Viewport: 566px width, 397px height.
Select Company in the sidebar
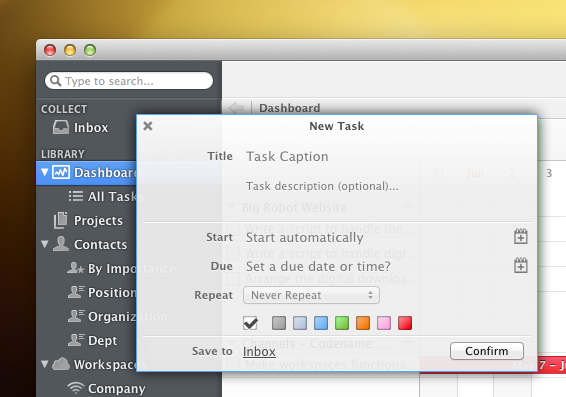click(x=117, y=388)
